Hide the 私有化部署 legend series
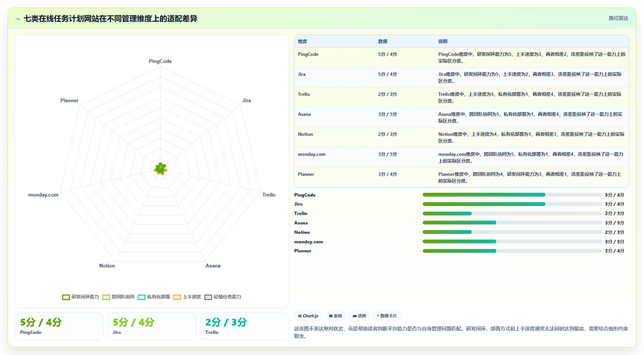The image size is (644, 355). 154,297
